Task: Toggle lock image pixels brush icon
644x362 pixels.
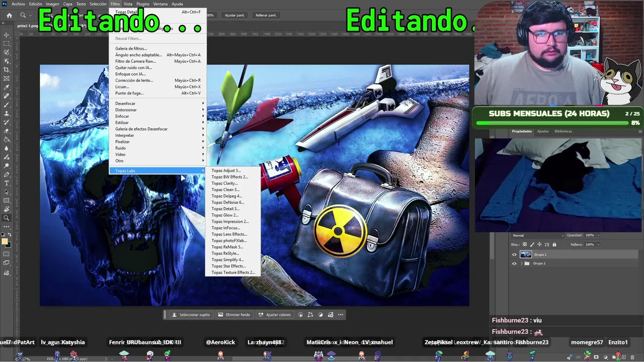Action: 532,245
